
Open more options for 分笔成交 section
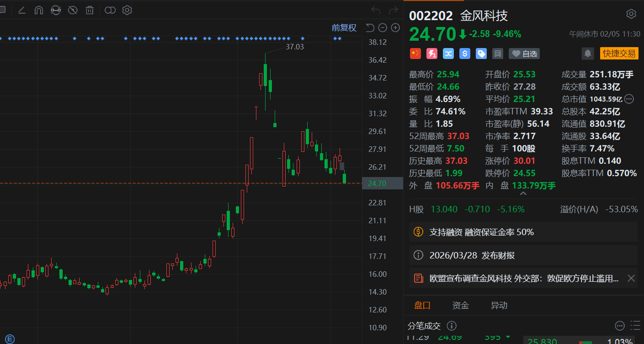tap(620, 326)
